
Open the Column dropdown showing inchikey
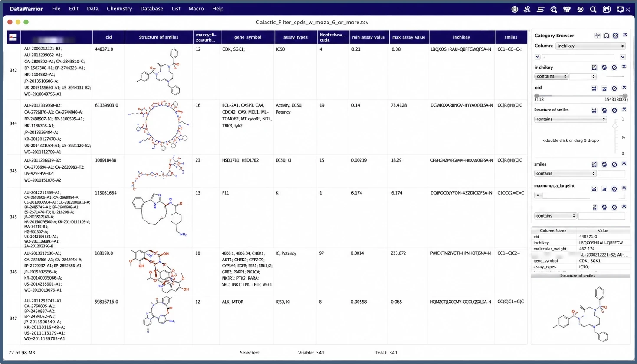(x=590, y=46)
